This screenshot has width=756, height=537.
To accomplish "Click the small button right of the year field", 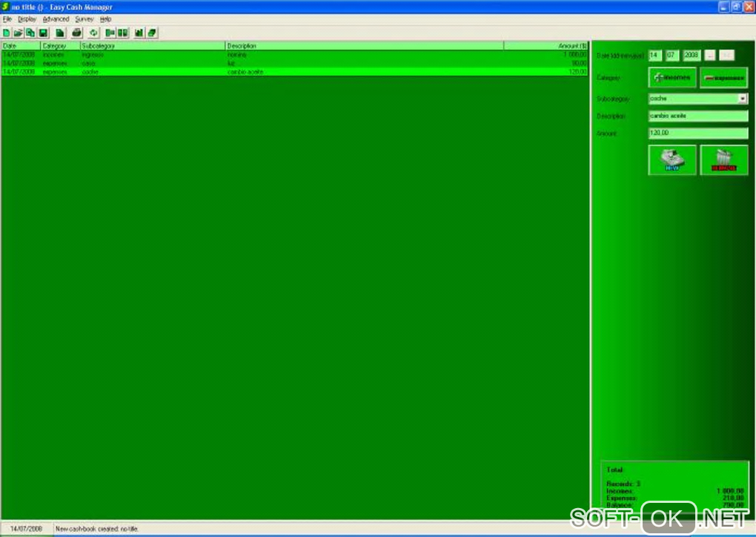I will tap(710, 55).
